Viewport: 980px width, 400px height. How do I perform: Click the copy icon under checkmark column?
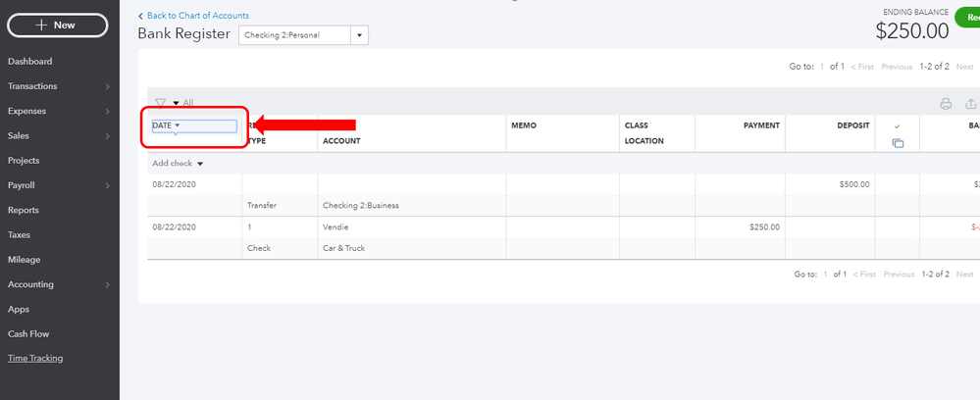point(898,143)
